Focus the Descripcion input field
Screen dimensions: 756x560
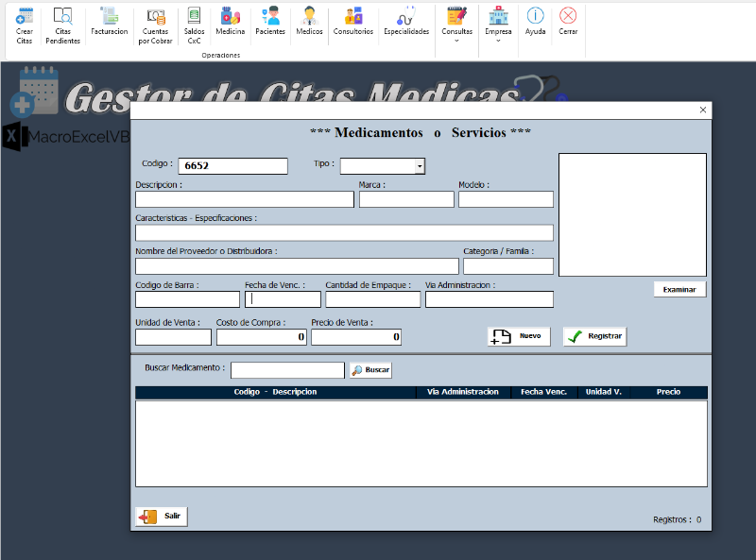pyautogui.click(x=245, y=199)
